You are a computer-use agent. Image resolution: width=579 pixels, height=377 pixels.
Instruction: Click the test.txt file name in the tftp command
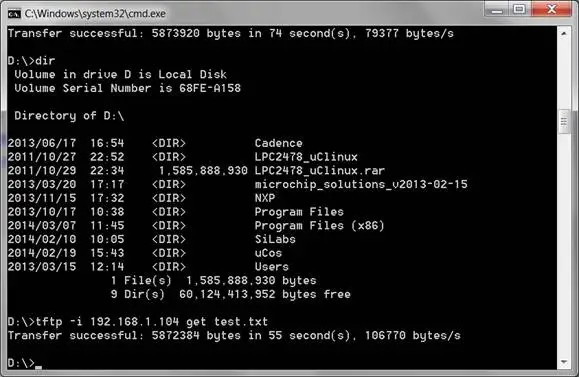point(241,322)
